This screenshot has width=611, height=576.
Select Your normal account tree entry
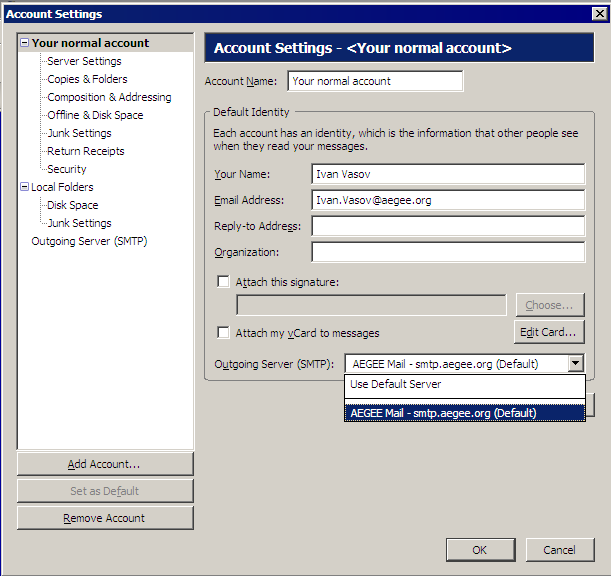[x=90, y=43]
